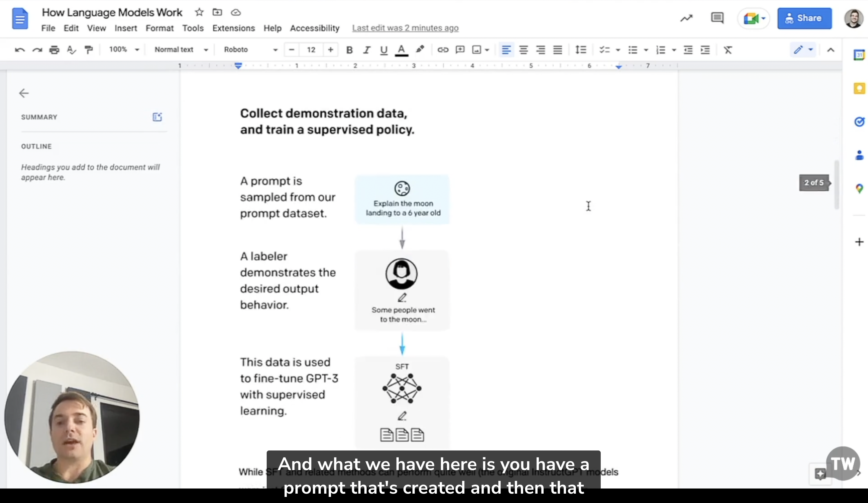Select the Paint format tool

88,50
